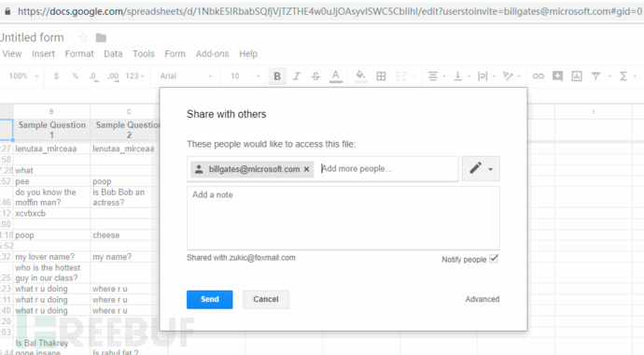Open edit permission pencil dropdown
The height and width of the screenshot is (355, 644).
pos(481,168)
